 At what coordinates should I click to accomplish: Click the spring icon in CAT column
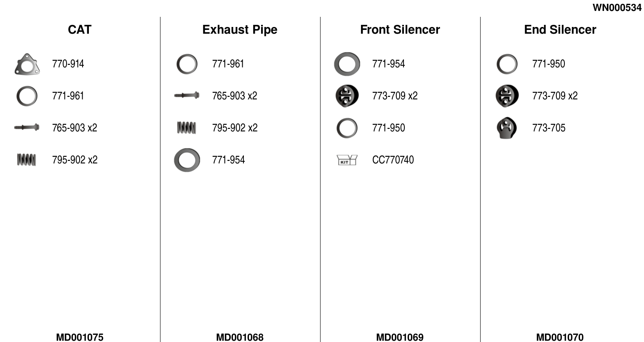pos(27,160)
